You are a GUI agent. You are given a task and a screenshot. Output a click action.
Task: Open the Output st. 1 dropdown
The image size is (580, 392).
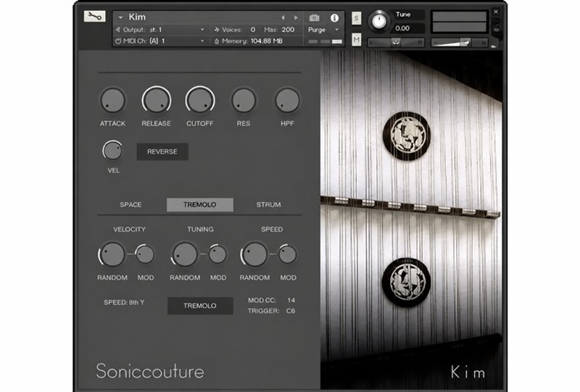pyautogui.click(x=202, y=30)
